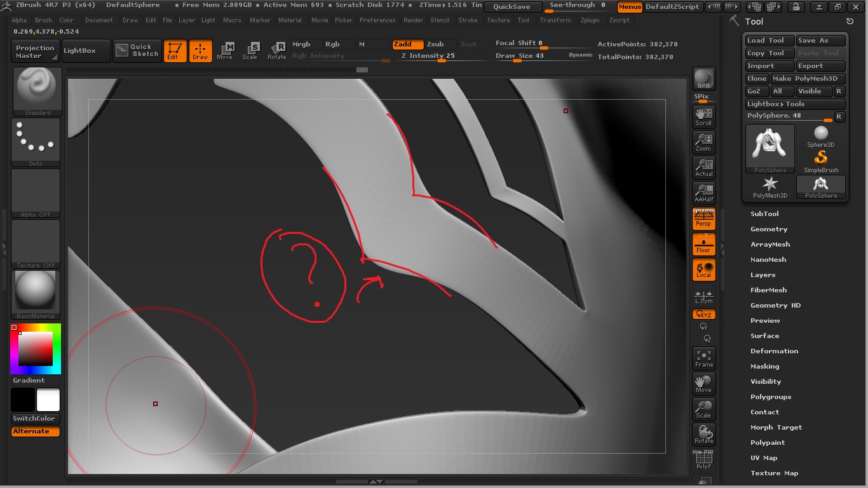
Task: Open the Dots stroke type picker
Action: tap(36, 142)
